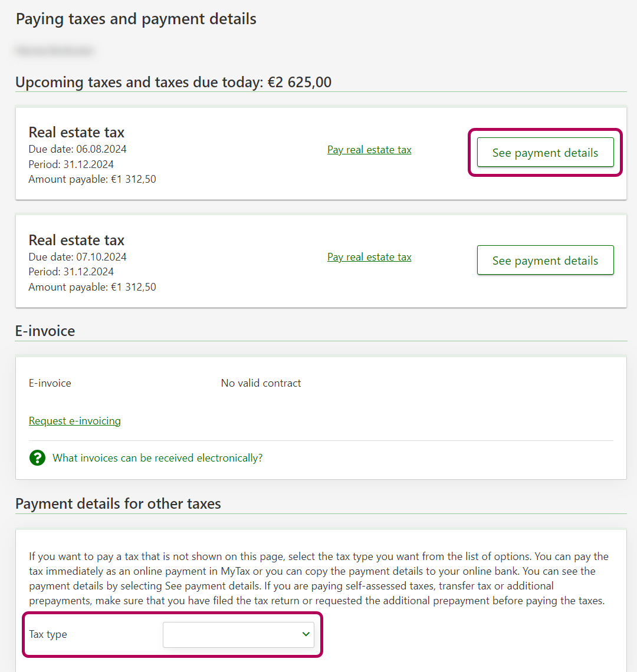
Task: Open the Request e-invoicing link
Action: pos(75,421)
